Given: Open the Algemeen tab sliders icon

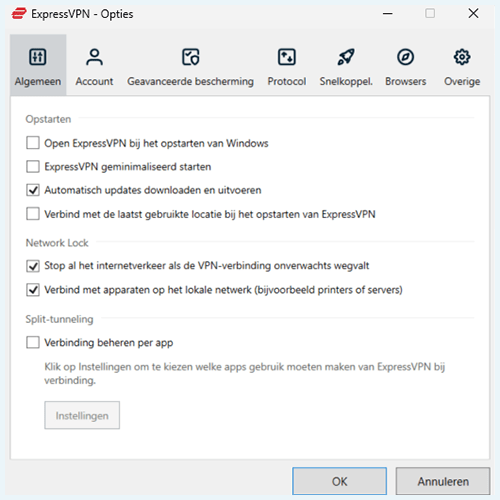Looking at the screenshot, I should pos(38,57).
